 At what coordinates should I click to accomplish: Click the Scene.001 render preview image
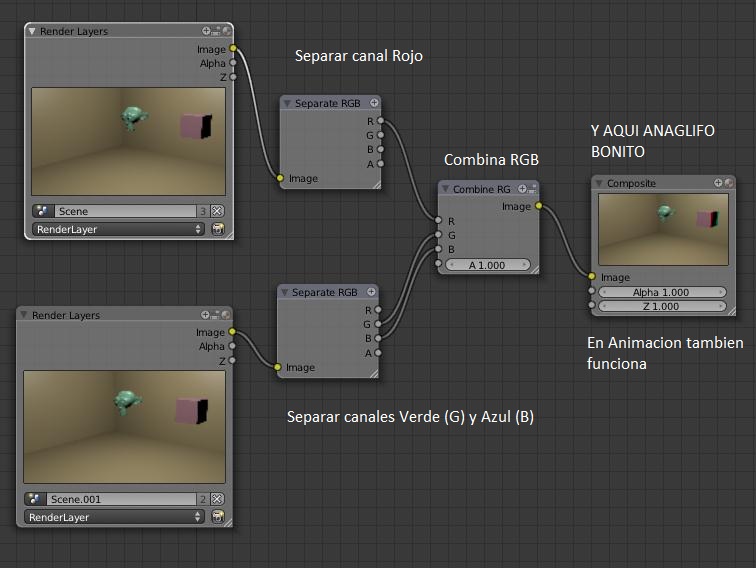pos(124,427)
